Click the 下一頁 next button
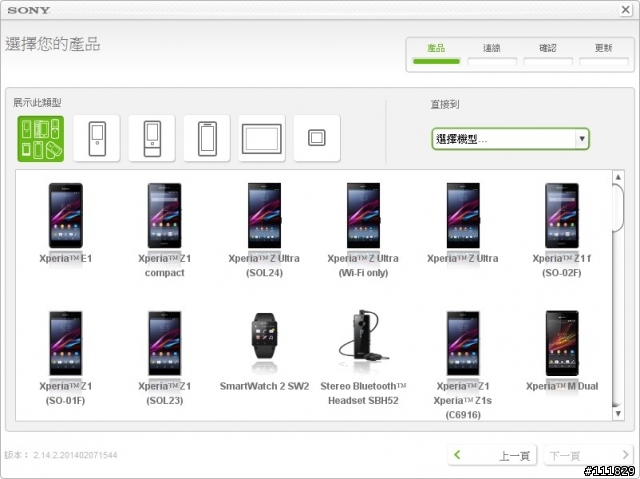 [x=589, y=455]
